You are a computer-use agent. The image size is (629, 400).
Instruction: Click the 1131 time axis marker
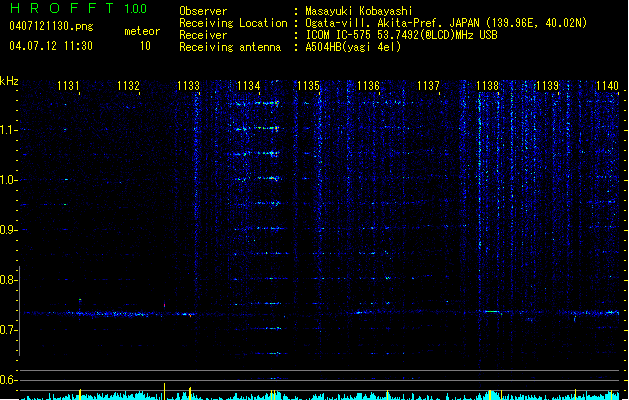68,86
